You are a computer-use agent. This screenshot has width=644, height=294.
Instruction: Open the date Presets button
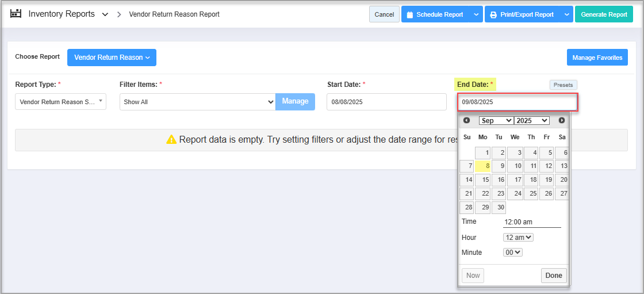pyautogui.click(x=563, y=85)
